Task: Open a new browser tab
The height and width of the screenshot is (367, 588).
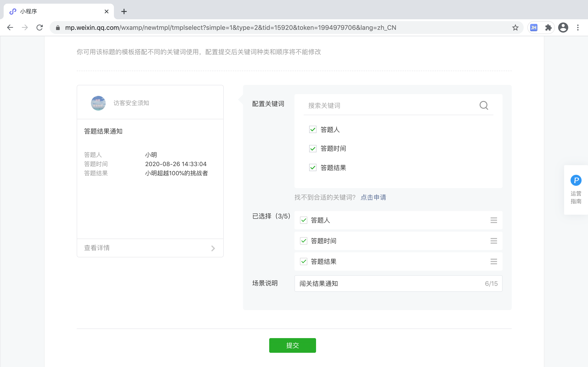Action: pyautogui.click(x=124, y=11)
